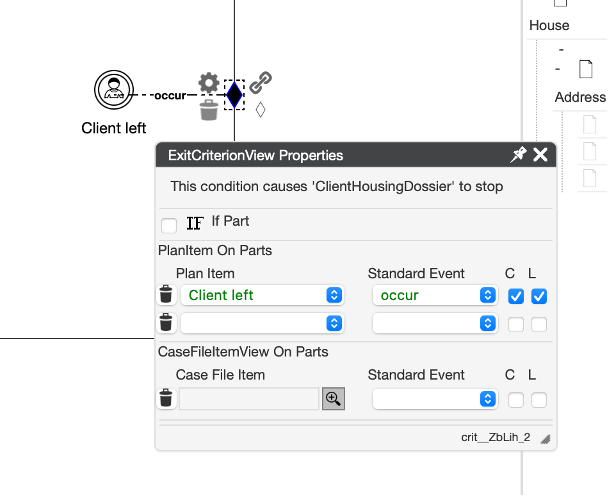Click the small white diamond entry criterion icon
This screenshot has width=608, height=496.
pyautogui.click(x=260, y=110)
